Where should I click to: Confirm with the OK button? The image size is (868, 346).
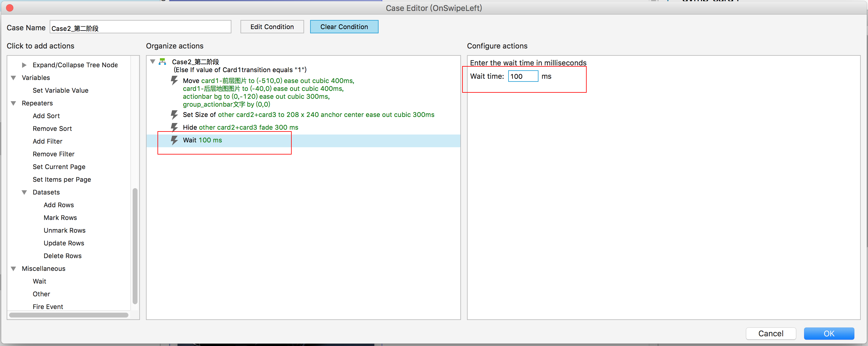[x=829, y=333]
